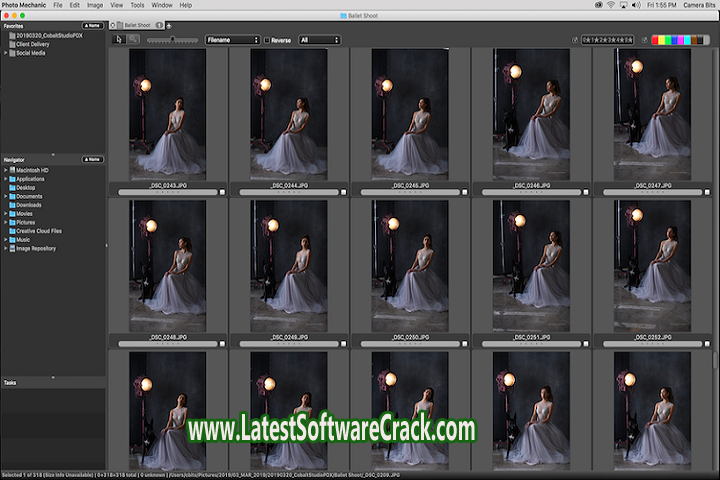
Task: Click the Client Delivery folder icon
Action: coord(12,44)
